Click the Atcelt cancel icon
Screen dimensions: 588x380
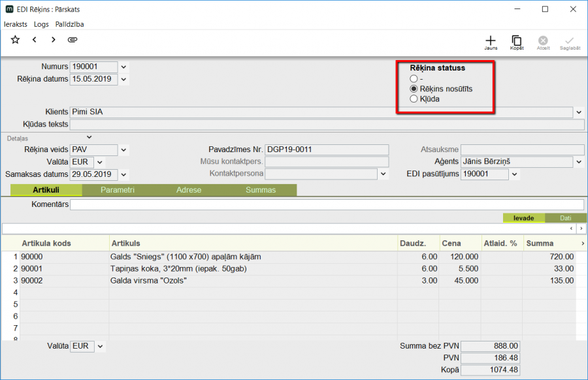pyautogui.click(x=543, y=41)
